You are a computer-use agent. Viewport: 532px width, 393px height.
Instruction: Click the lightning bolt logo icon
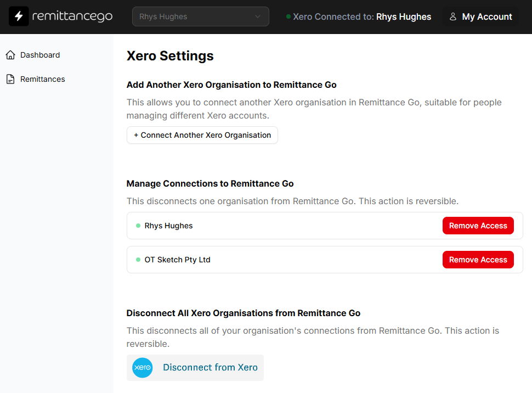pos(19,16)
